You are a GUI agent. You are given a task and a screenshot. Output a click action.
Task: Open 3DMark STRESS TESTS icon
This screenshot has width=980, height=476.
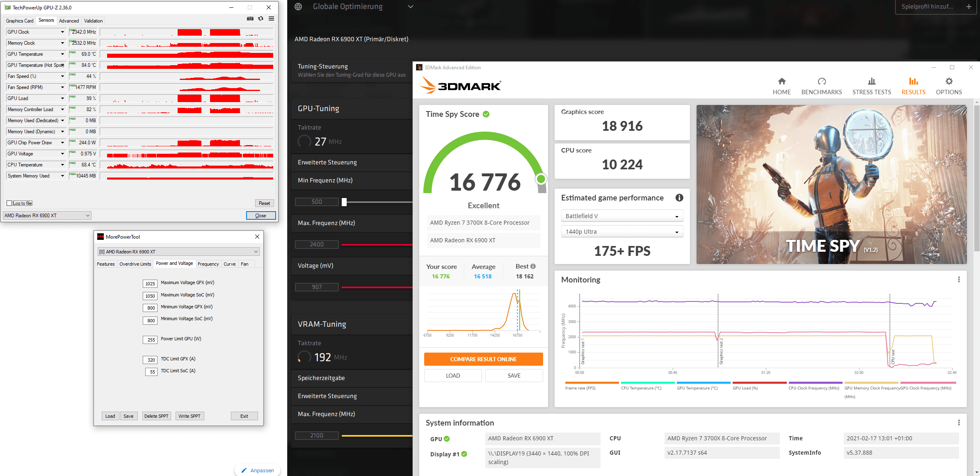pos(871,82)
